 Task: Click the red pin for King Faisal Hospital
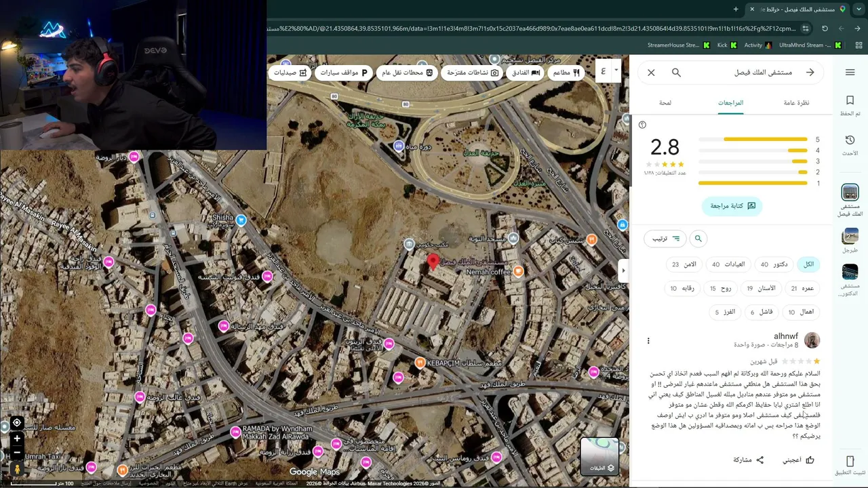point(433,262)
